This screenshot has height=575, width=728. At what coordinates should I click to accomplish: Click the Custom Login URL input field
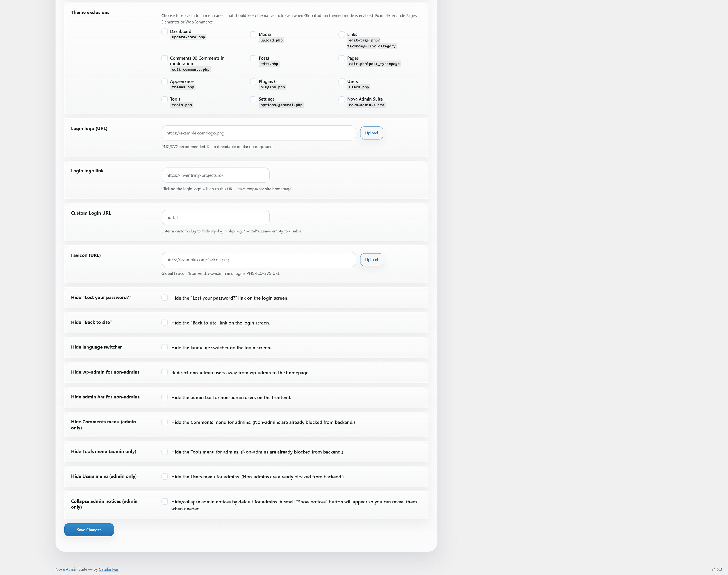tap(215, 217)
